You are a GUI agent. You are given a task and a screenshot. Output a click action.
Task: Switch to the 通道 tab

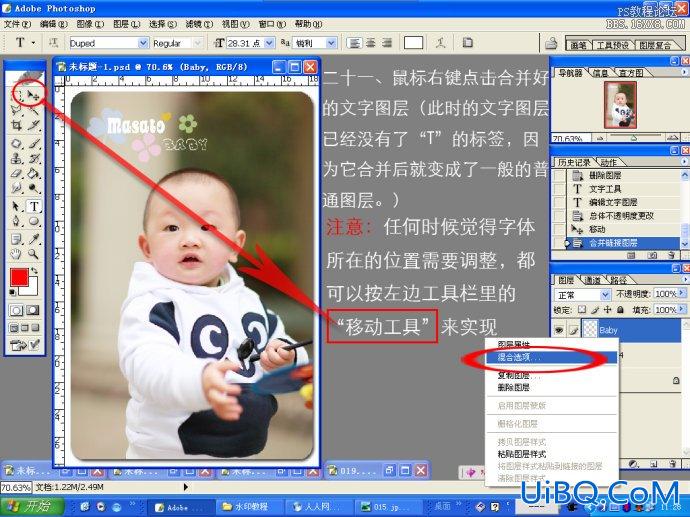pos(592,279)
